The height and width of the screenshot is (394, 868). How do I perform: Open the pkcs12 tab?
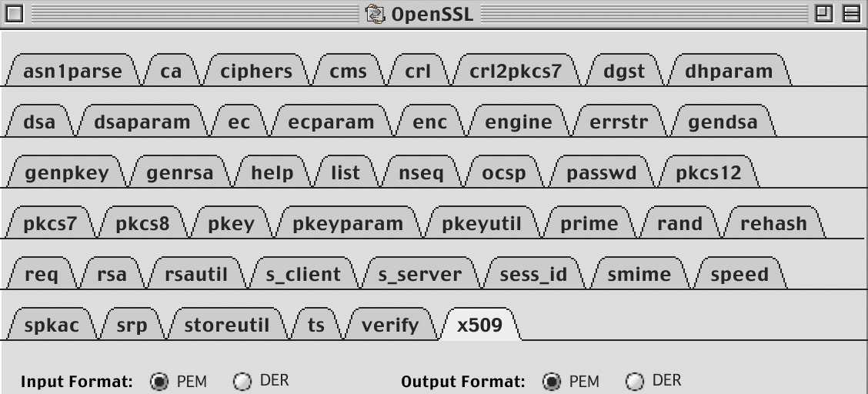pyautogui.click(x=709, y=172)
